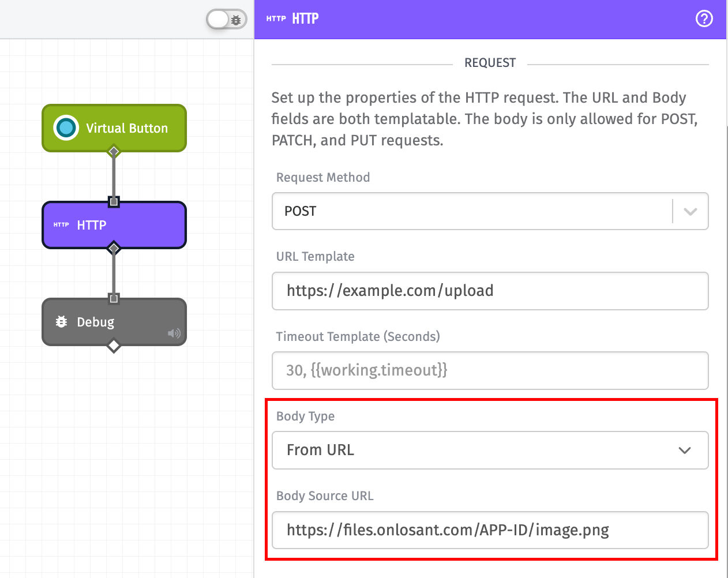Click the circular icon on Virtual Button node
The height and width of the screenshot is (578, 728).
click(x=66, y=128)
